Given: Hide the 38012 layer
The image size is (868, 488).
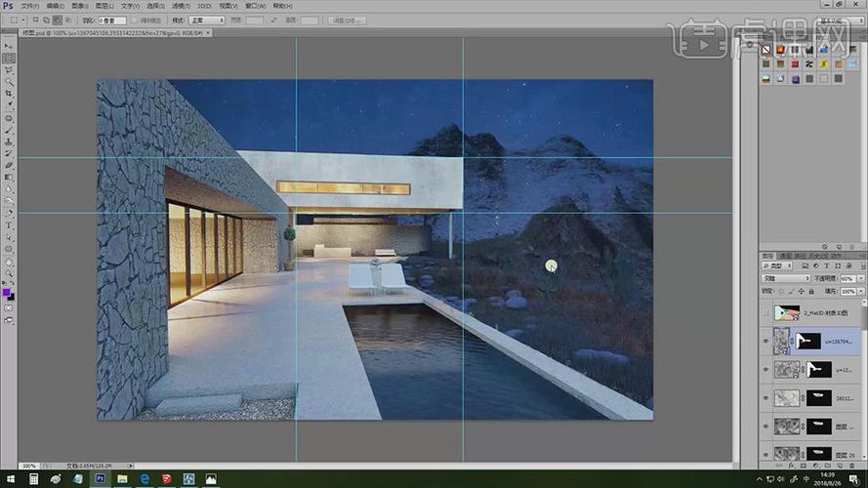Looking at the screenshot, I should (x=766, y=398).
